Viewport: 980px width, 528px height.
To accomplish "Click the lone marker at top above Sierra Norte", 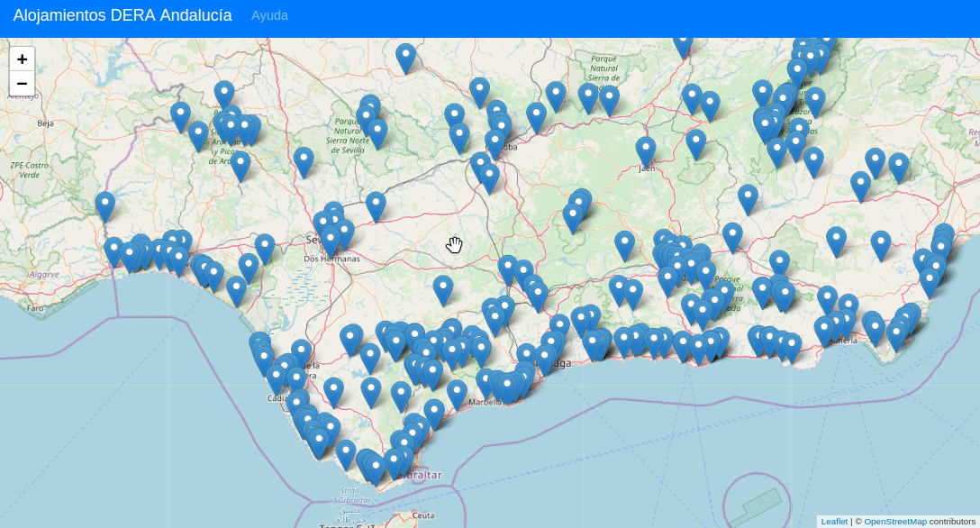I will click(406, 56).
